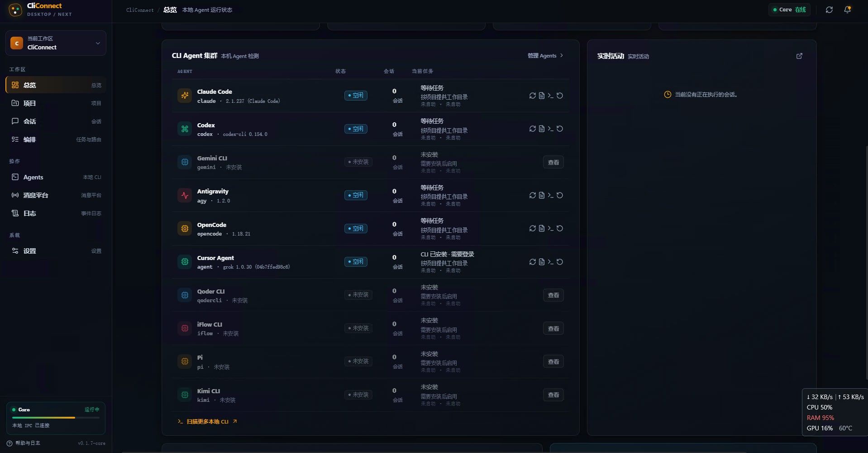This screenshot has width=868, height=453.
Task: Launch the terminal icon in the Codex row
Action: pos(550,129)
